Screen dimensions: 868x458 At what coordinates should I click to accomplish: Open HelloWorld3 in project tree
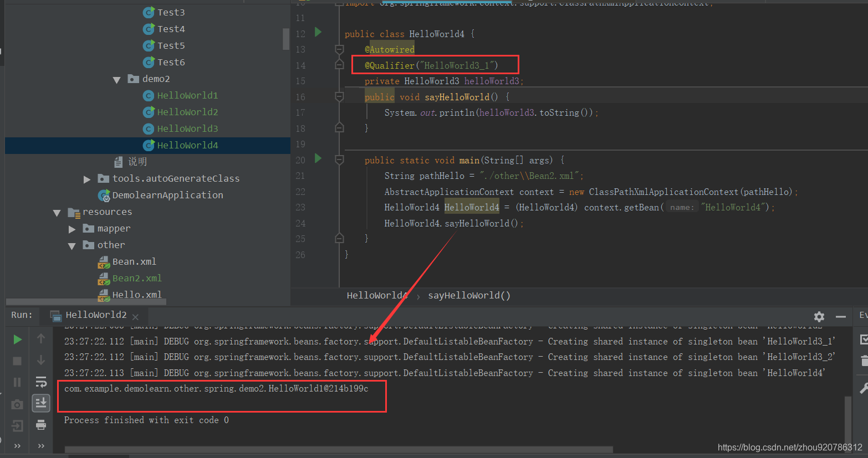pyautogui.click(x=187, y=128)
